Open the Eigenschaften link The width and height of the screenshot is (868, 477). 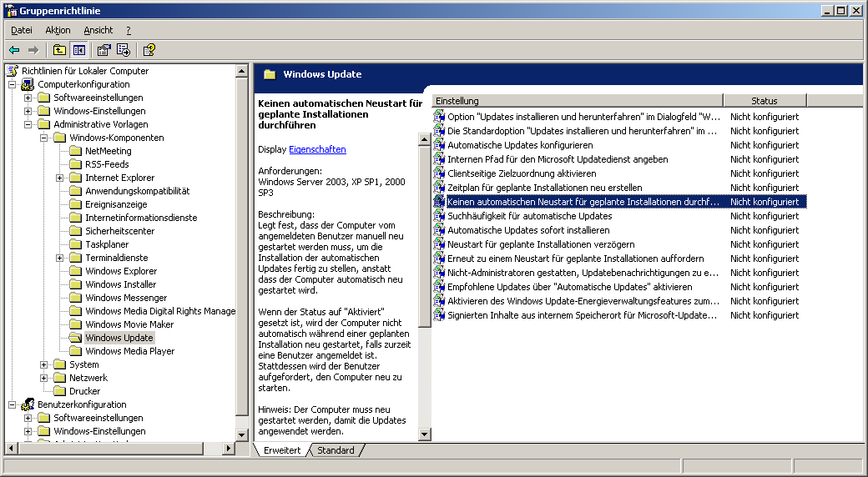(x=317, y=149)
